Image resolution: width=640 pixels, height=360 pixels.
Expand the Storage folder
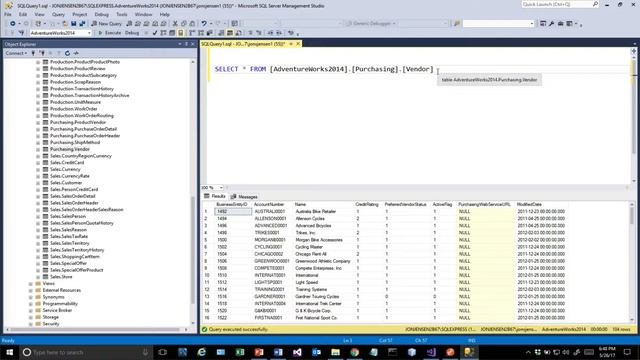point(31,317)
